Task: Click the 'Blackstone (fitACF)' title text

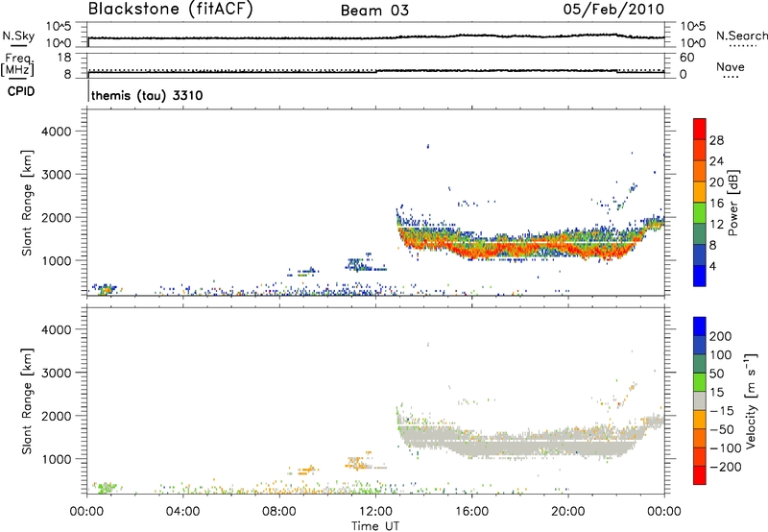Action: pos(171,10)
